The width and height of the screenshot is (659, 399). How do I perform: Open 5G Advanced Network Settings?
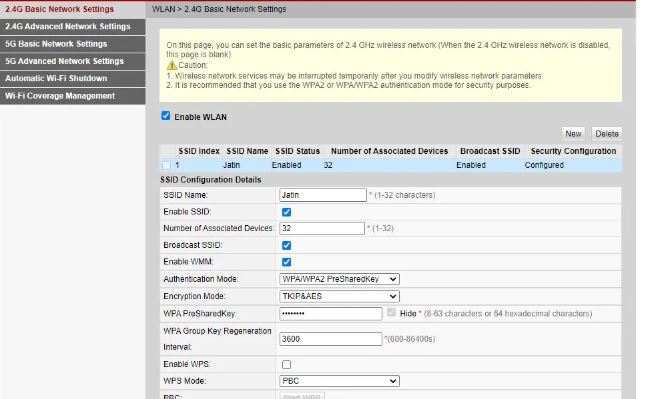click(73, 61)
